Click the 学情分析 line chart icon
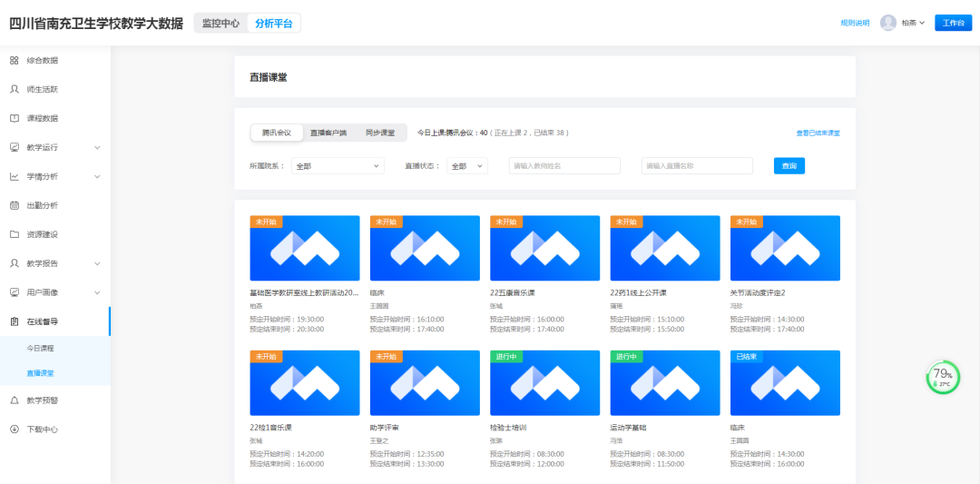 pyautogui.click(x=15, y=176)
